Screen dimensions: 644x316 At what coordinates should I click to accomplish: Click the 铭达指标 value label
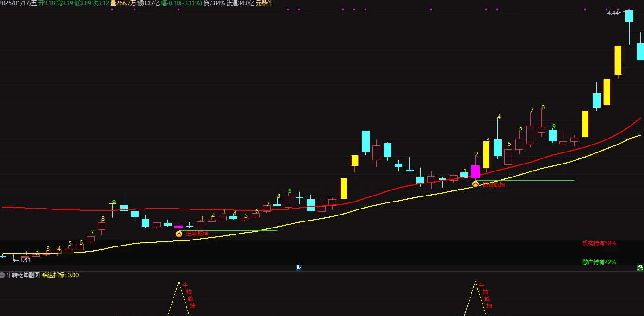(60, 275)
